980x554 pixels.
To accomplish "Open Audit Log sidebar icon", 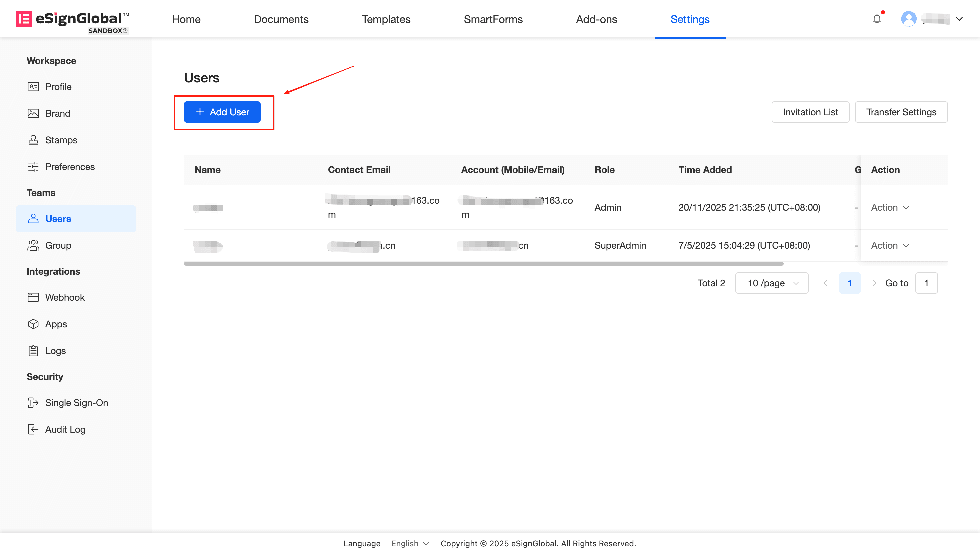I will [33, 429].
